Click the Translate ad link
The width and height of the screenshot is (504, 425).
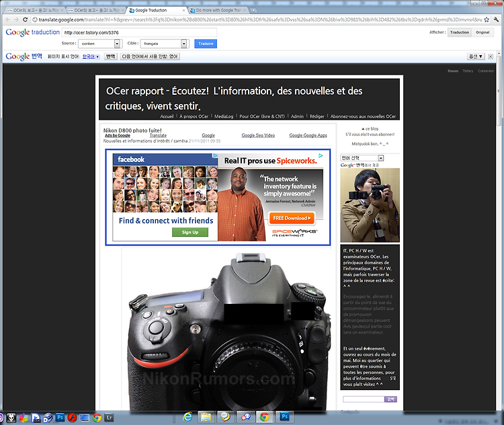[158, 135]
